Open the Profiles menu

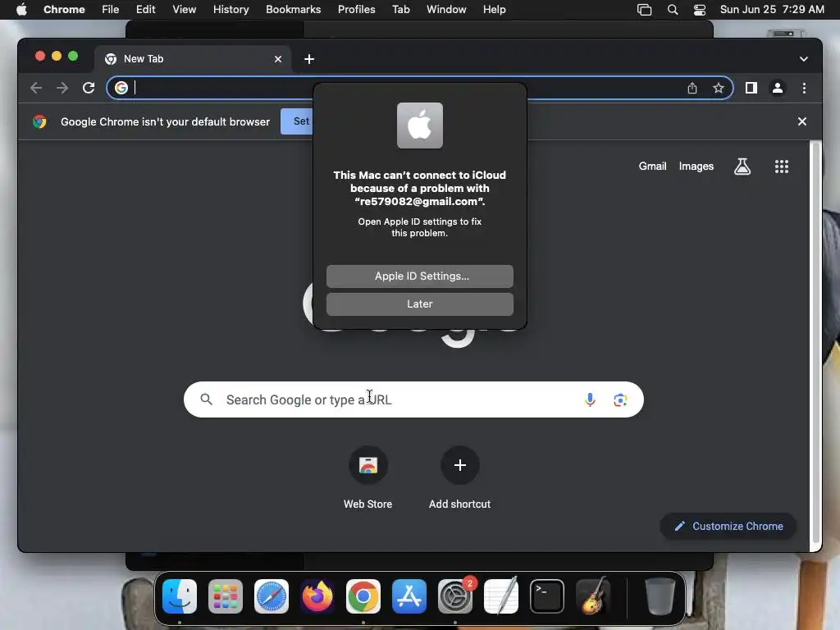pos(356,10)
